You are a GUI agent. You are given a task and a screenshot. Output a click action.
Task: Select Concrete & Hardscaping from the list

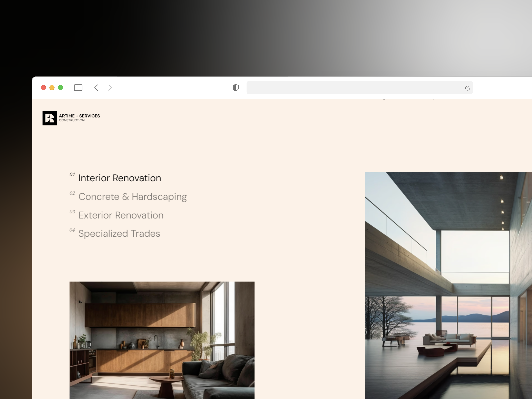coord(133,196)
